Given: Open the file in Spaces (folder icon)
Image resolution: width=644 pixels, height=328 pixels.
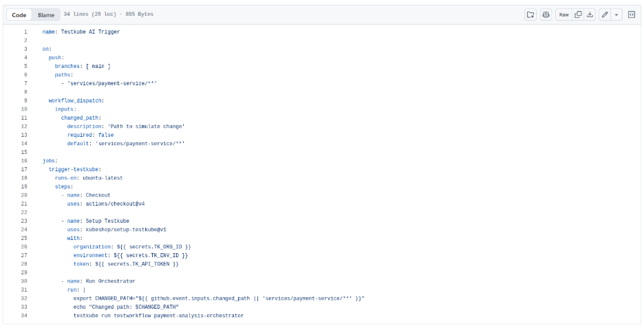Looking at the screenshot, I should 530,14.
